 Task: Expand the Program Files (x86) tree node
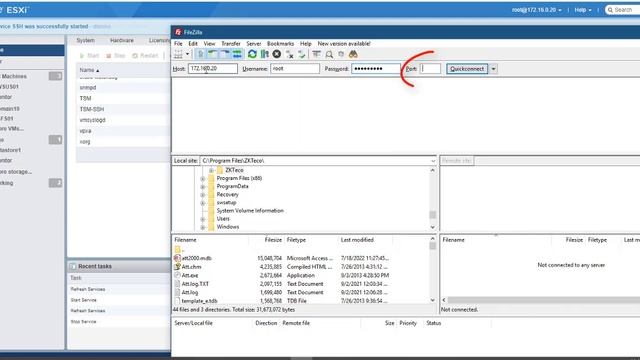click(x=202, y=178)
